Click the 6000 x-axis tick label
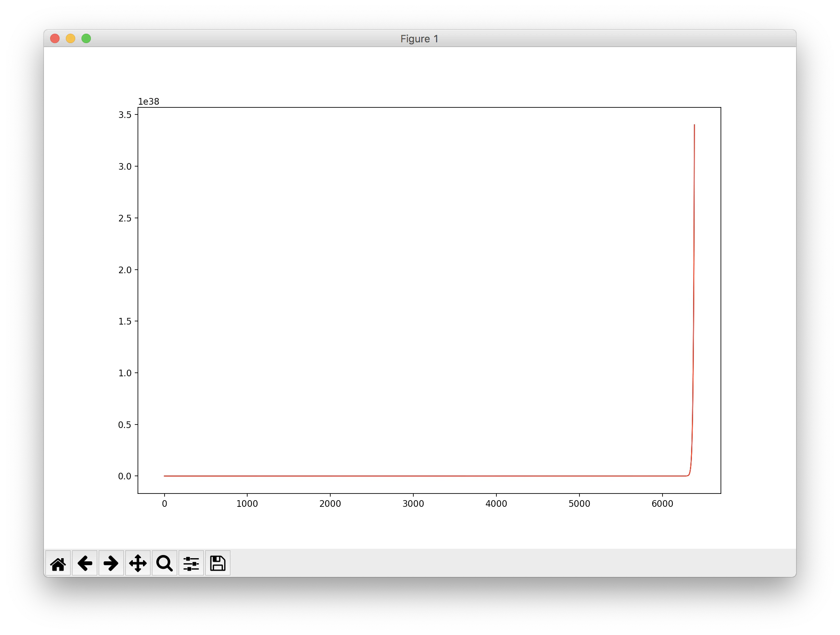 [x=663, y=504]
